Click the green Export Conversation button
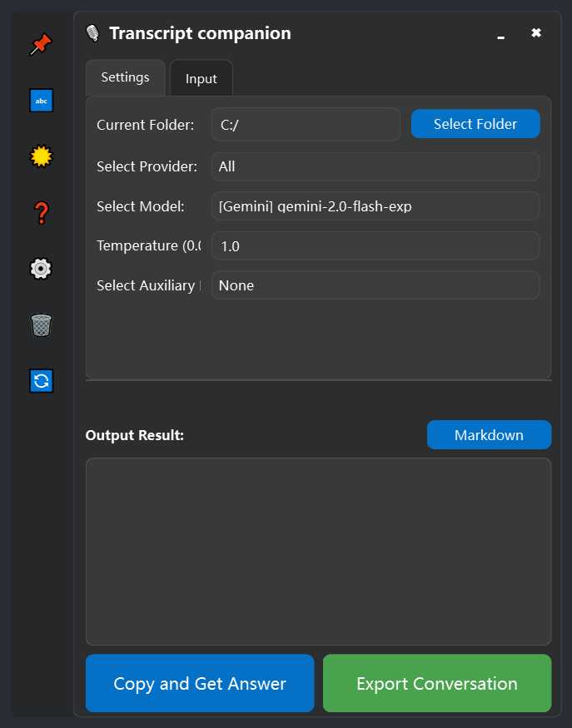This screenshot has height=728, width=572. (x=437, y=683)
